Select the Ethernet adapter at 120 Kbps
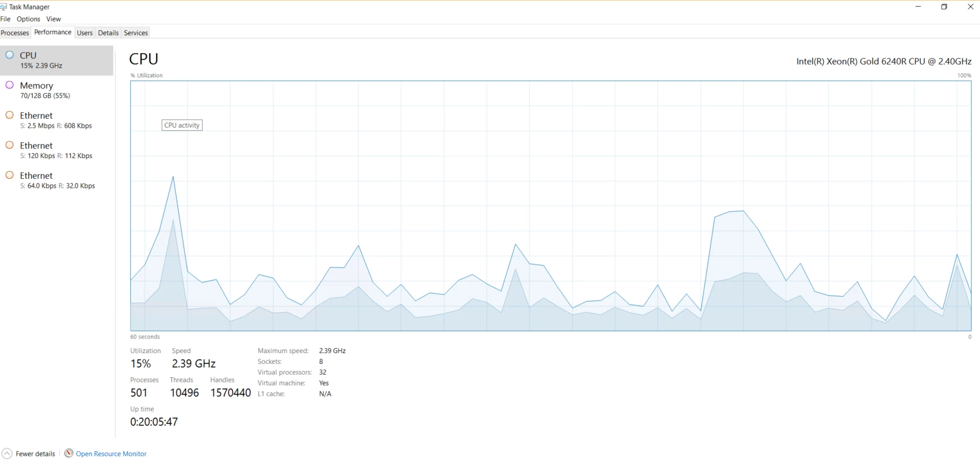The image size is (980, 463). click(x=57, y=150)
